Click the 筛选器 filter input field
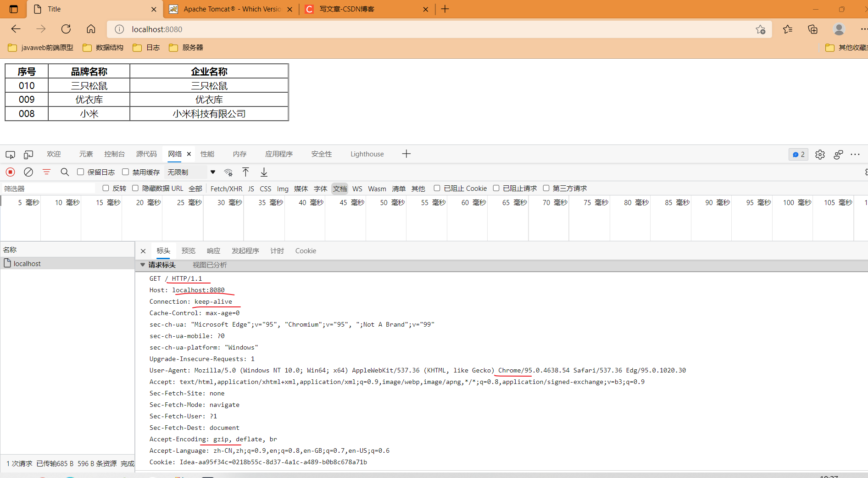The image size is (868, 478). (x=48, y=189)
